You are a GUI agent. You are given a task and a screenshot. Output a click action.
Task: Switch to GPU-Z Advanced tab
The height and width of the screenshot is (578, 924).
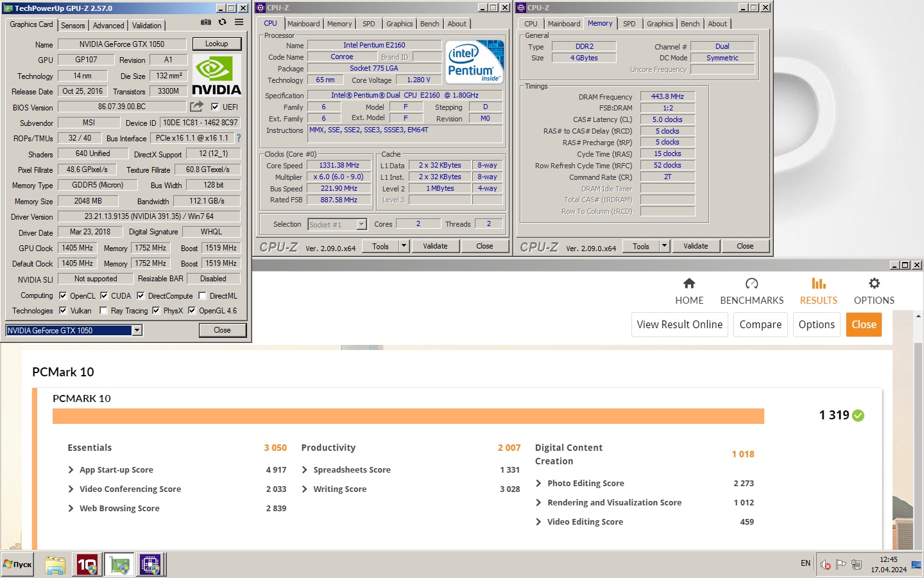108,26
